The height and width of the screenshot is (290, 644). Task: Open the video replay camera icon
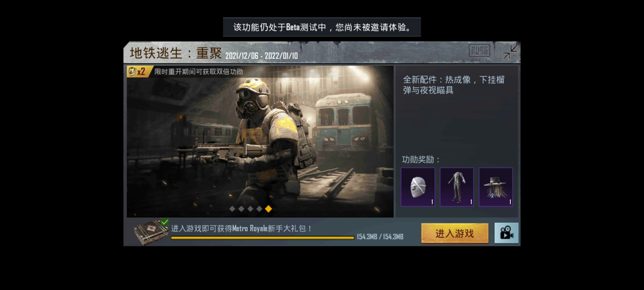pos(506,233)
